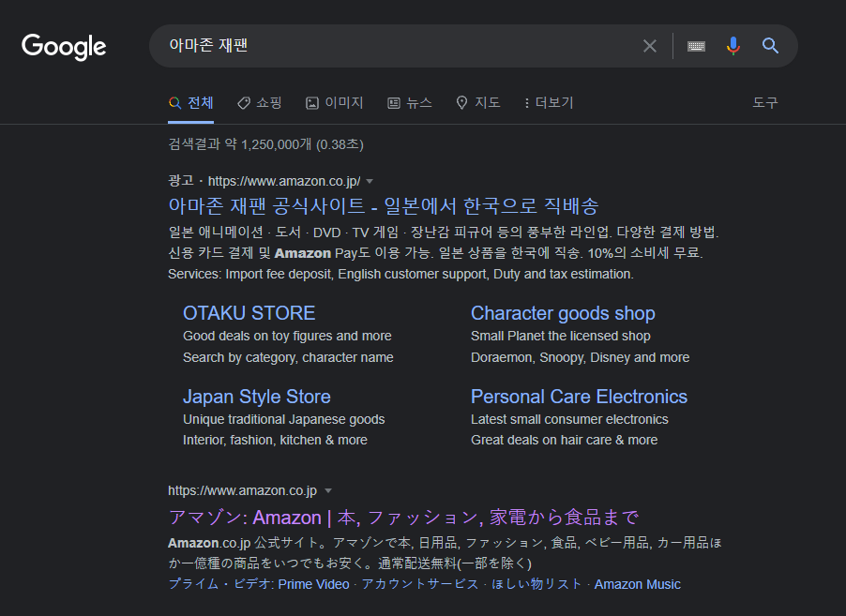Open the アマゾン: Amazon result title
The height and width of the screenshot is (616, 846).
coord(403,518)
